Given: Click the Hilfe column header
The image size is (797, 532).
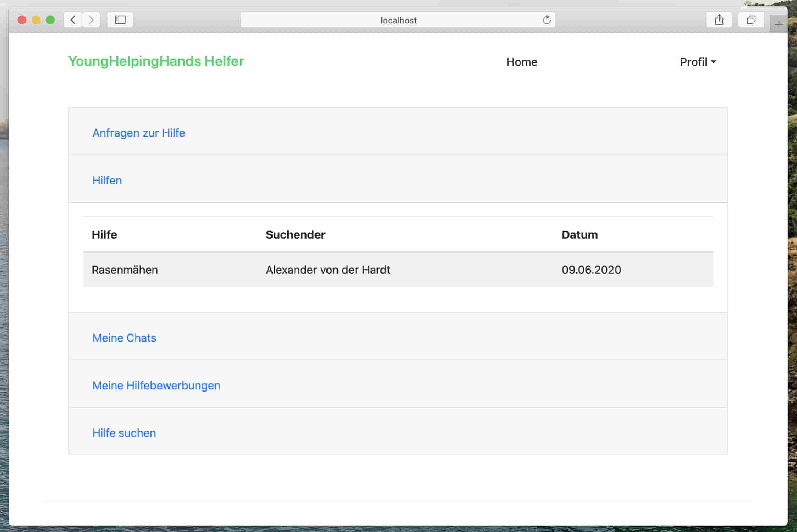Looking at the screenshot, I should 104,235.
